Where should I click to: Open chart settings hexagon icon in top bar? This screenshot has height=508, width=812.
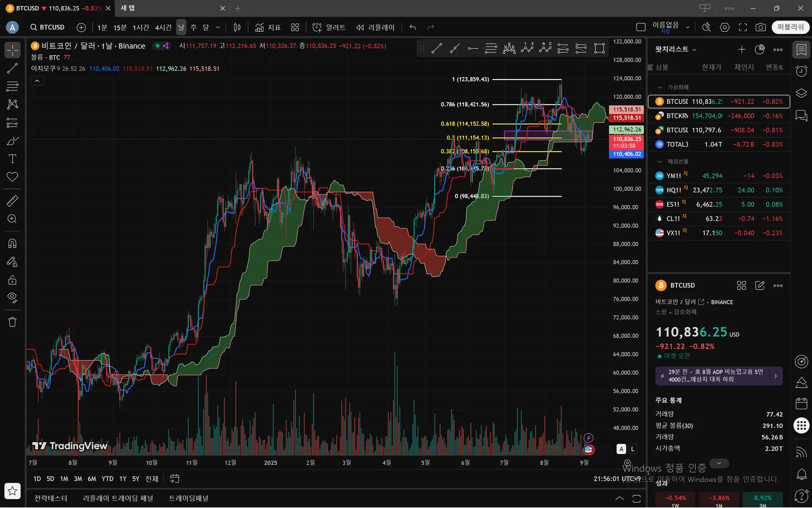(x=725, y=27)
